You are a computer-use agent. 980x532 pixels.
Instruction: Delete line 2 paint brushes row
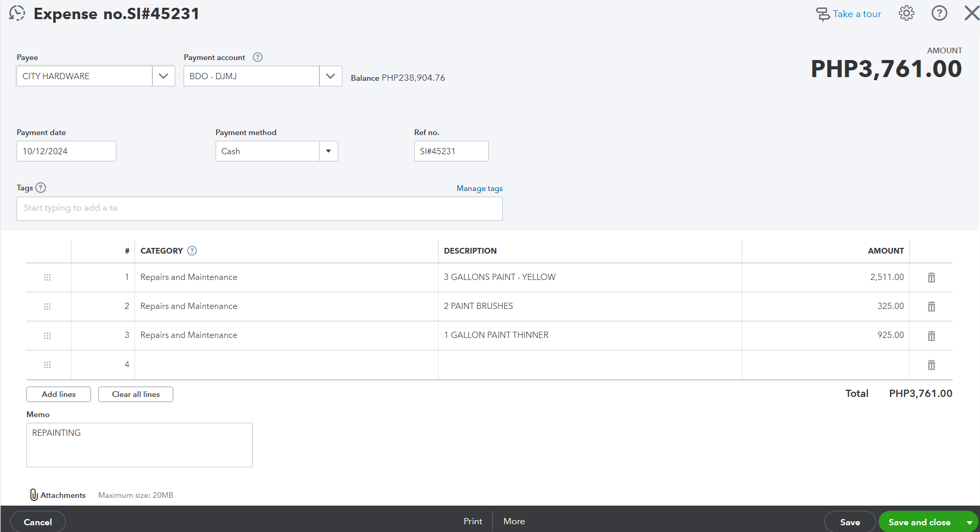coord(931,306)
